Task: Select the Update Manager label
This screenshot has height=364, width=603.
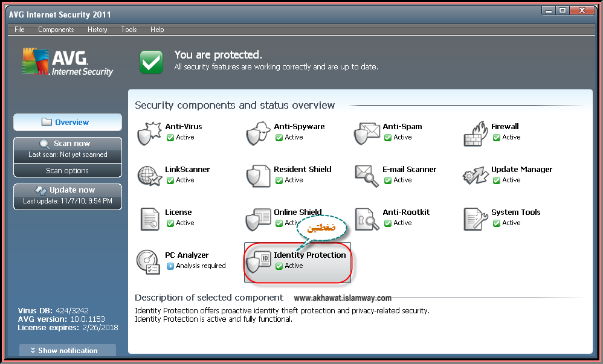Action: [522, 170]
